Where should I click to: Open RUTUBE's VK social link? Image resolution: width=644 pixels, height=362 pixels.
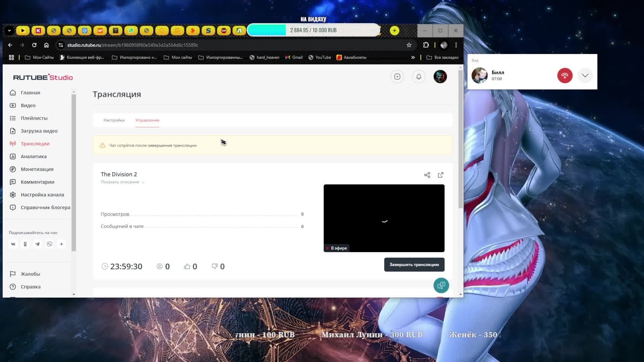tap(13, 244)
